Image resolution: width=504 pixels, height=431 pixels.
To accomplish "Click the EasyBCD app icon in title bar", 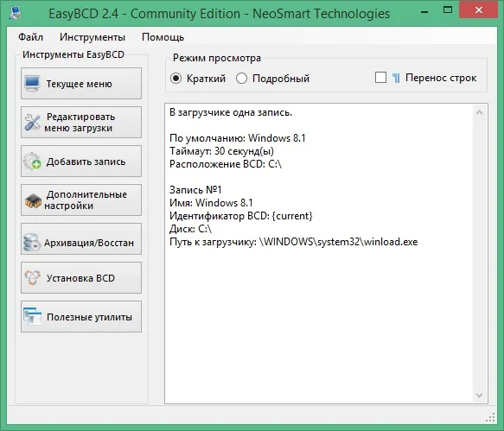I will click(x=15, y=13).
